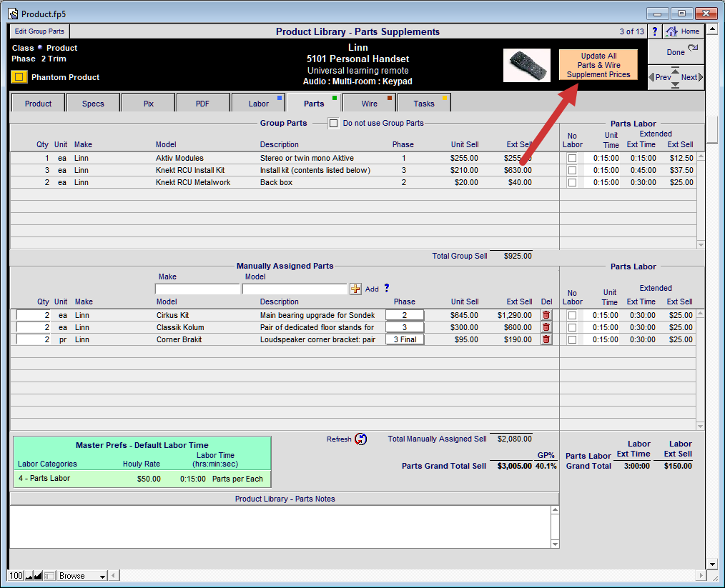
Task: Click the blue help question mark beside Home
Action: pyautogui.click(x=654, y=31)
